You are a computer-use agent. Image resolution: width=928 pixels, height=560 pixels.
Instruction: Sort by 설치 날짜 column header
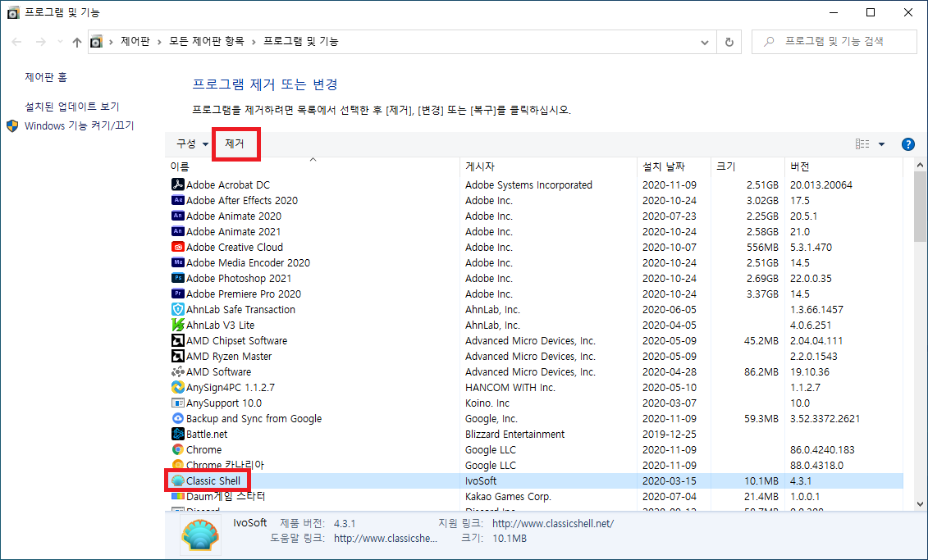(x=674, y=166)
